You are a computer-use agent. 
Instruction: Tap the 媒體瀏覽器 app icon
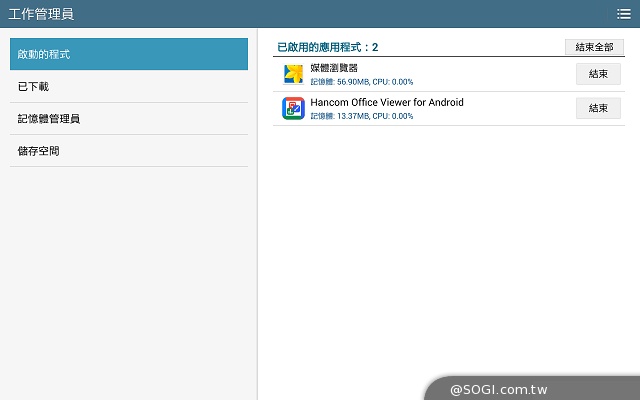[293, 74]
